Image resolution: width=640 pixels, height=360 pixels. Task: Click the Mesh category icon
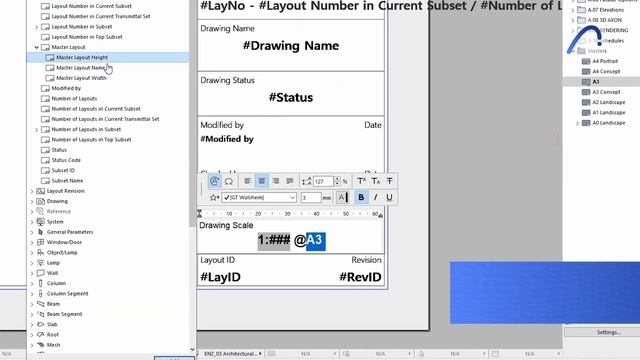click(x=40, y=345)
